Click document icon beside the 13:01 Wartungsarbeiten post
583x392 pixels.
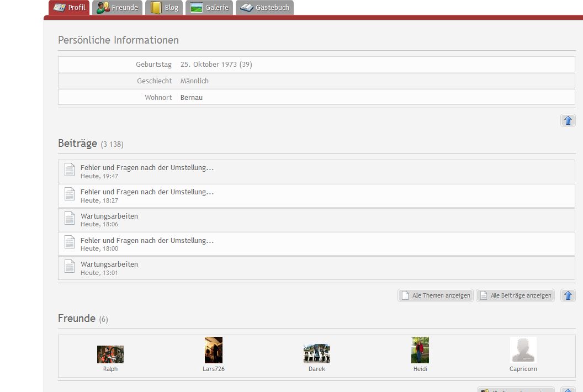(69, 266)
